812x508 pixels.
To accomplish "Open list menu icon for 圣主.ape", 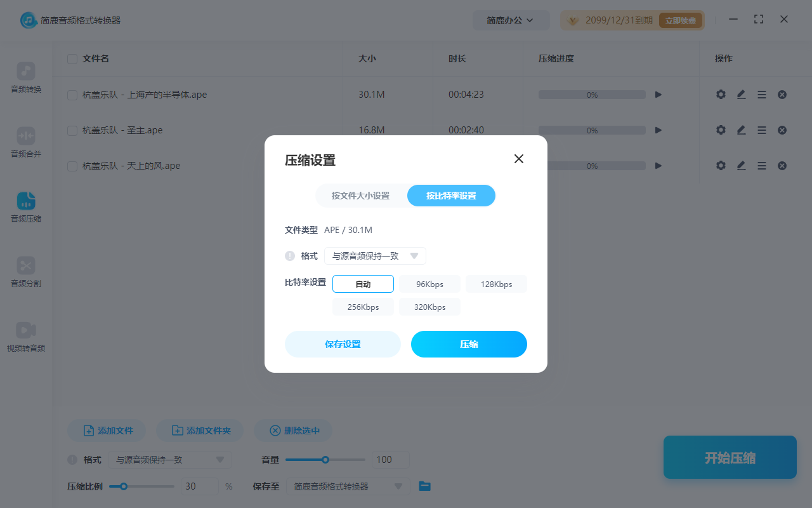I will [762, 130].
